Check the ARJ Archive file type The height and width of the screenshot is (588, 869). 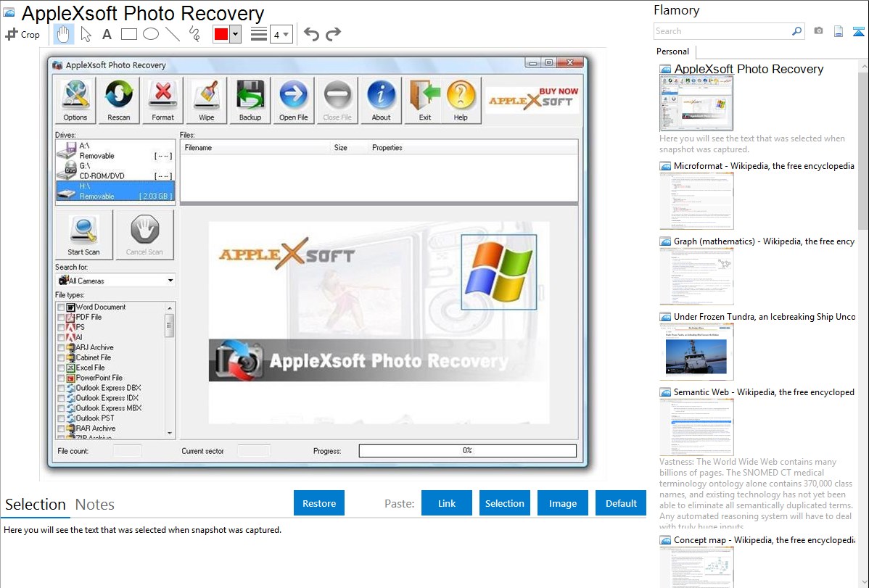[x=61, y=347]
